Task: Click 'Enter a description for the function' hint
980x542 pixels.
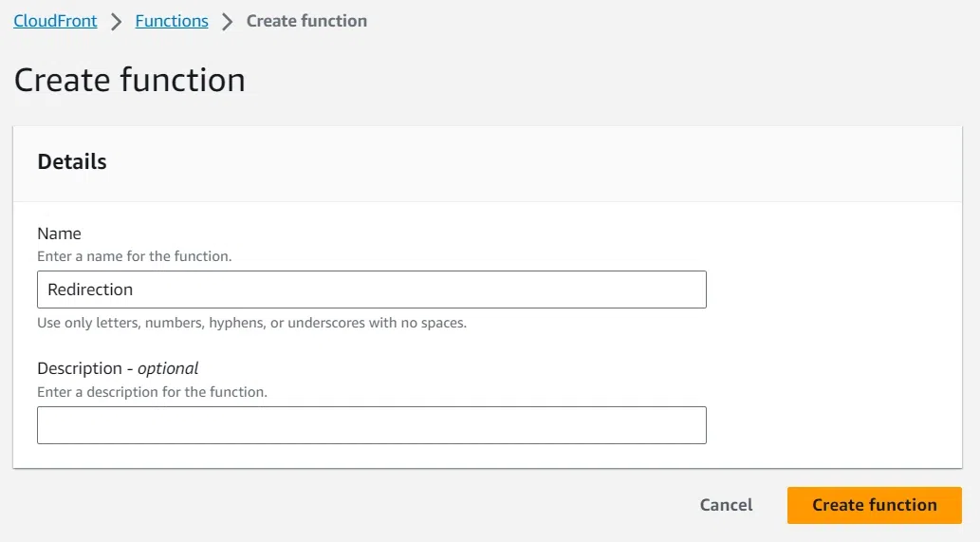Action: point(152,391)
